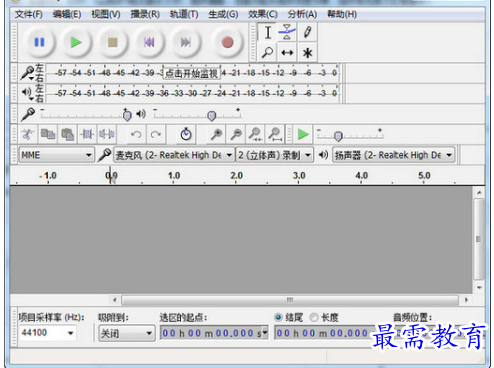Click the Sync-Lock clock icon
494x368 pixels.
coord(186,134)
